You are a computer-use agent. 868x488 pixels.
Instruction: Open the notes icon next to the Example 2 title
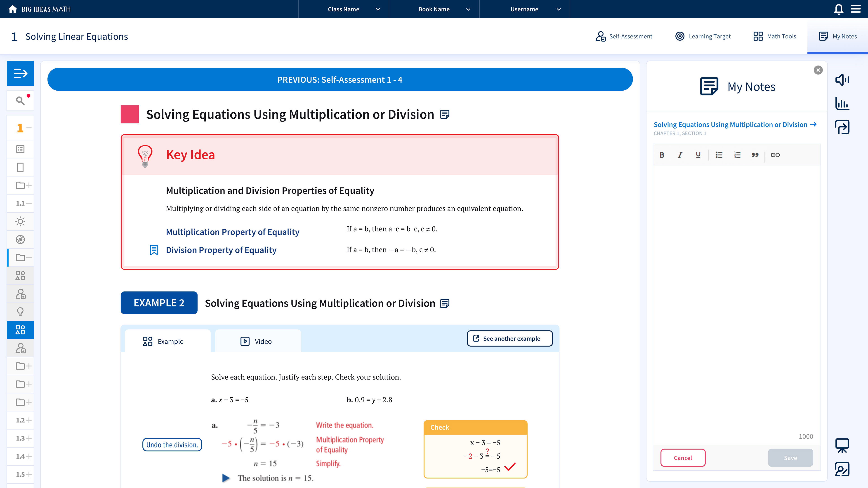point(445,303)
